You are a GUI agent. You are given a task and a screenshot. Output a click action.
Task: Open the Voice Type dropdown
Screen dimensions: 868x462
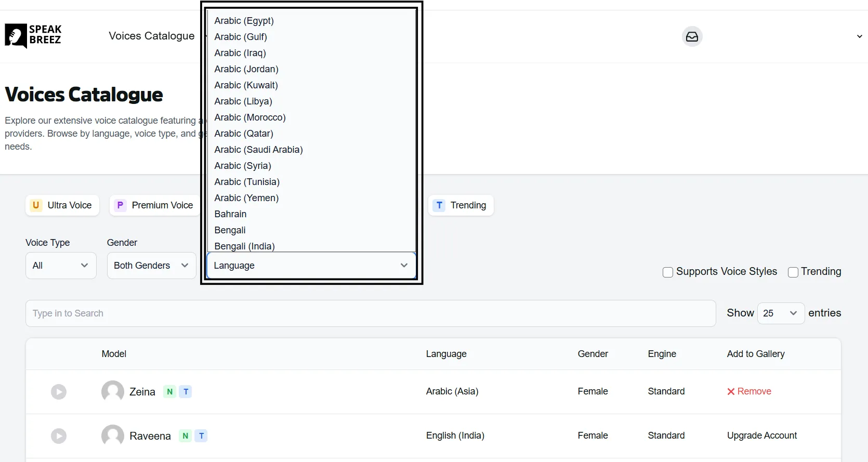pos(61,266)
